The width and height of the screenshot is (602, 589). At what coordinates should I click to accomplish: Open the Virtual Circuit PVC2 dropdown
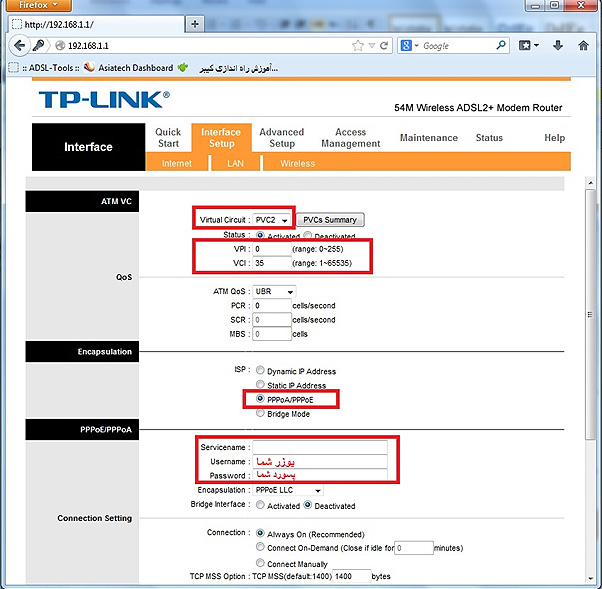(x=271, y=220)
